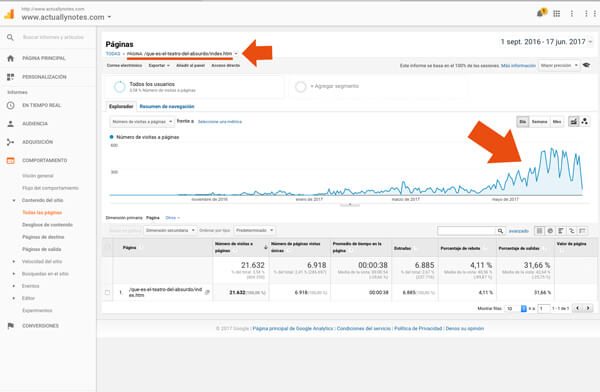This screenshot has width=600, height=392.
Task: Click the Acceso directo button
Action: (x=226, y=65)
